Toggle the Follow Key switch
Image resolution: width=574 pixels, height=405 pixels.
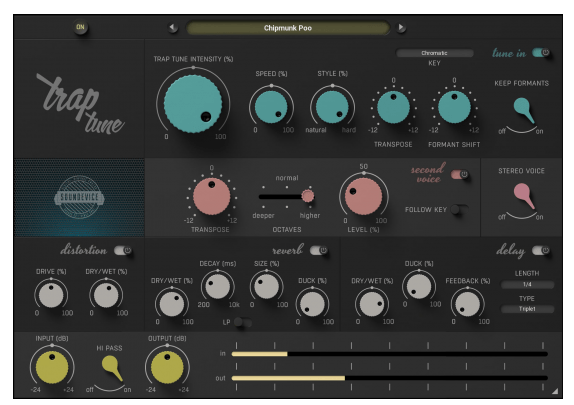[459, 209]
